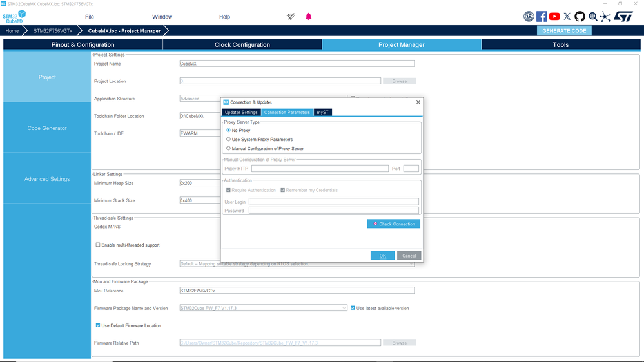Select Use System Proxy Parameters option

tap(228, 139)
